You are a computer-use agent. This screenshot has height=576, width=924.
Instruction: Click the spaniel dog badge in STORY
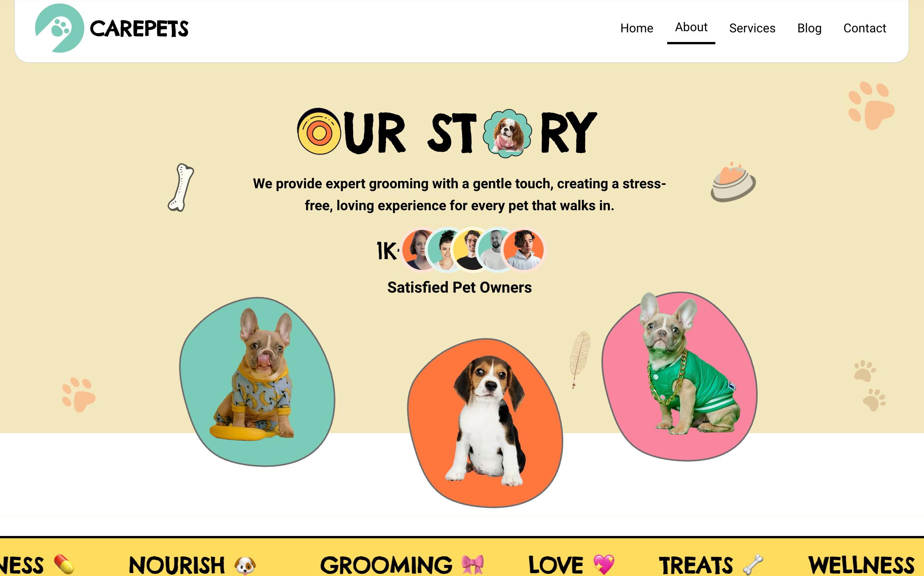507,133
